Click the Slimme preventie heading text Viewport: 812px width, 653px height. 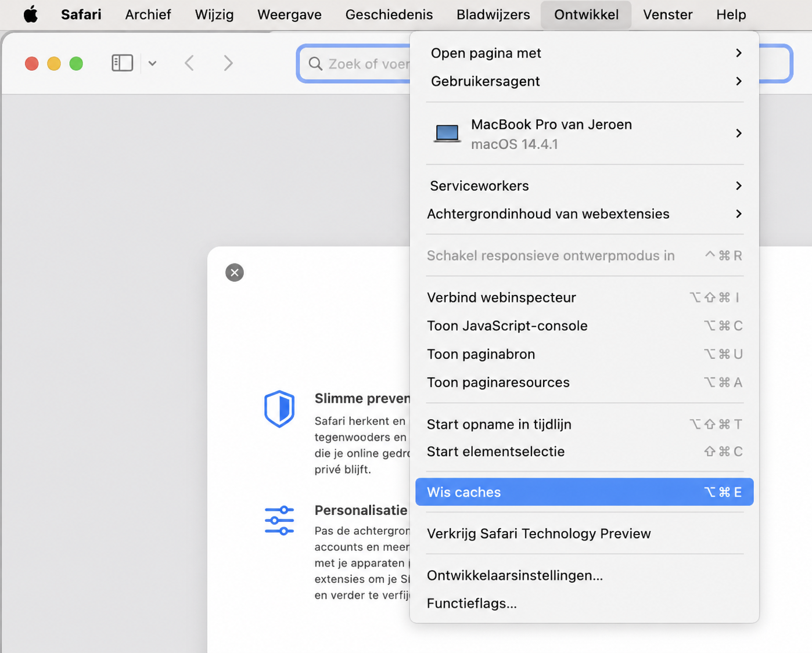[x=362, y=398]
